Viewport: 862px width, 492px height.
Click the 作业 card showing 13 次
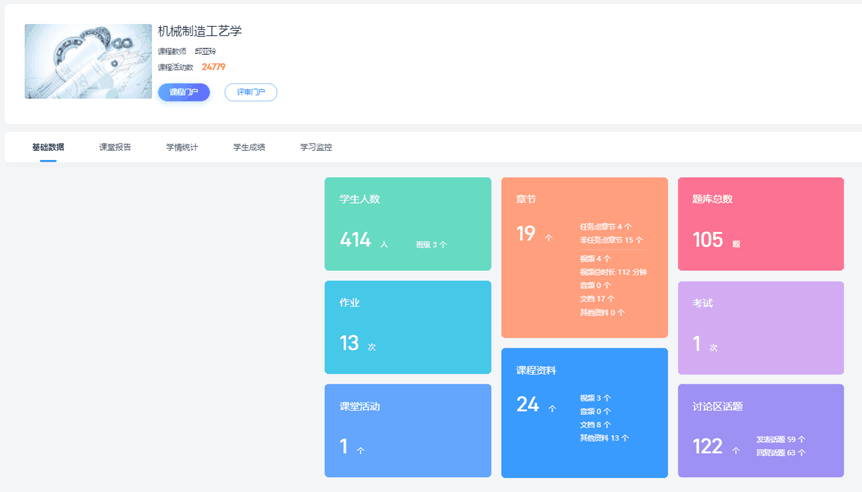point(408,327)
